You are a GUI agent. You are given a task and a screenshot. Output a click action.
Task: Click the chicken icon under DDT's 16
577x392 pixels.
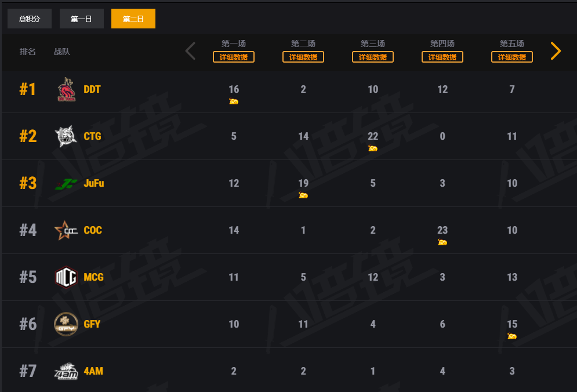tap(234, 101)
